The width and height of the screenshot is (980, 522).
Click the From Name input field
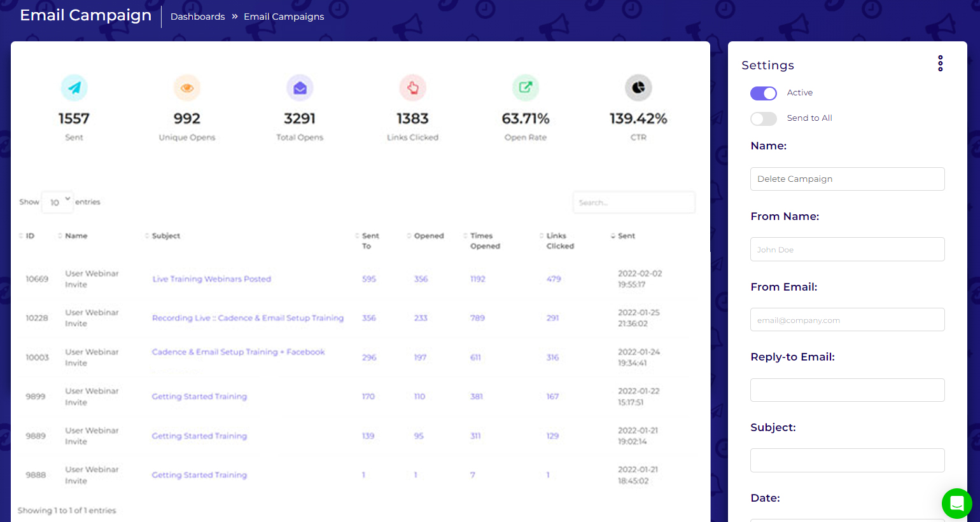point(847,249)
